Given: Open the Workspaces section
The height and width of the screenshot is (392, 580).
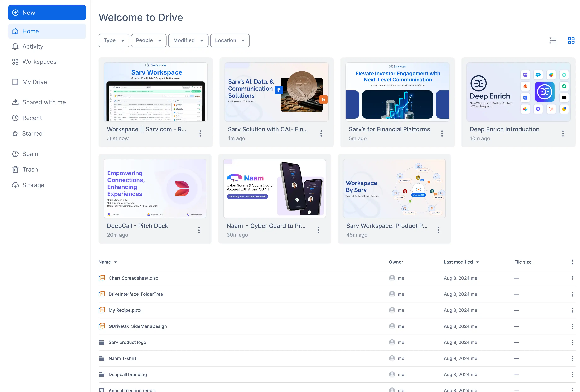Looking at the screenshot, I should 39,62.
